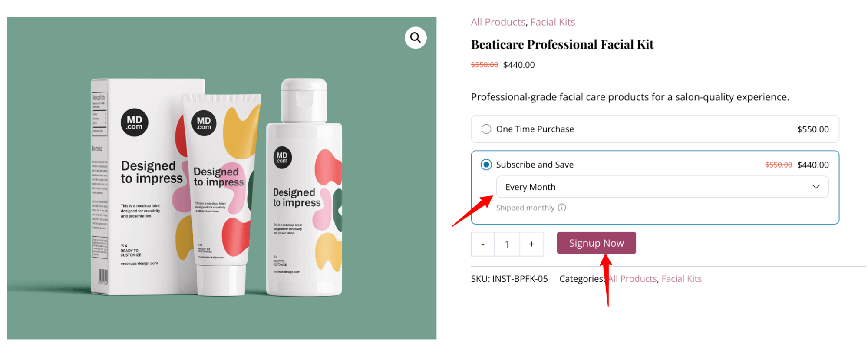
Task: Click the $550.00 price in One Time Purchase option
Action: (x=812, y=129)
